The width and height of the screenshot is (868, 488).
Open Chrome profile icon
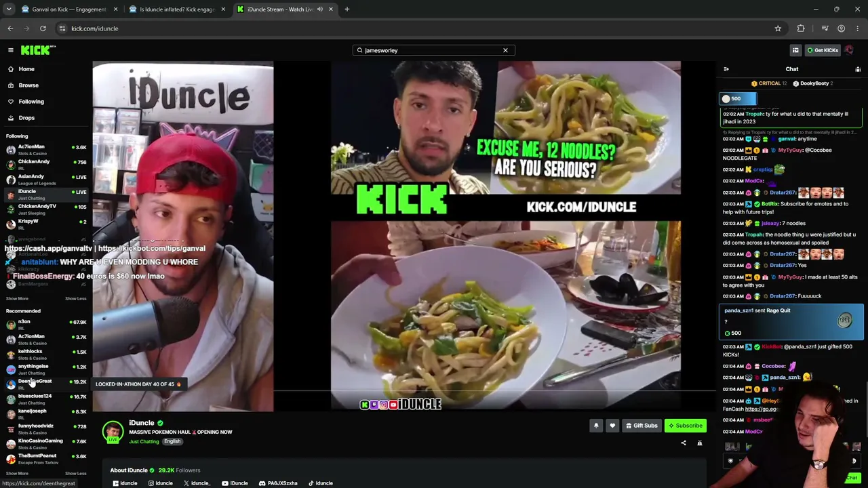coord(841,28)
